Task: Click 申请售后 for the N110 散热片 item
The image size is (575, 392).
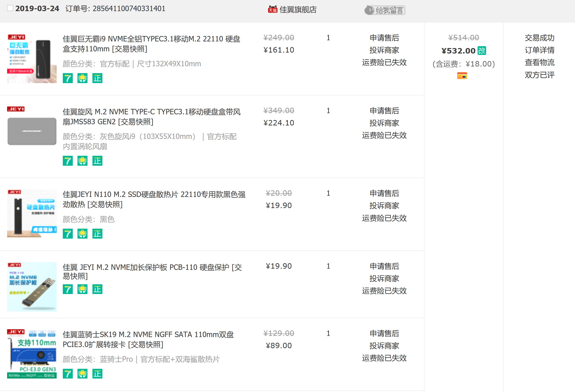Action: [384, 193]
